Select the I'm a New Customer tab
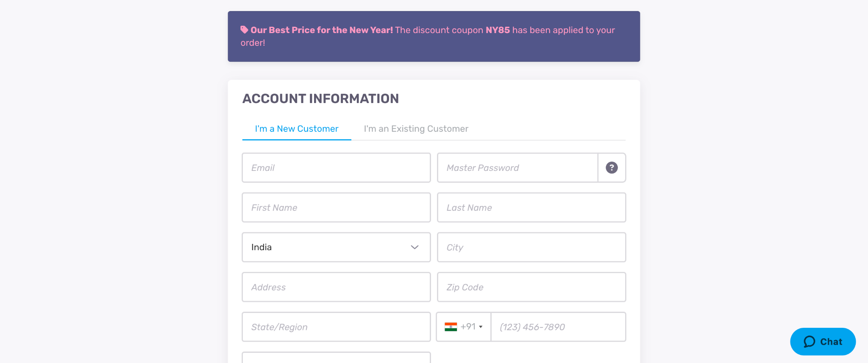Viewport: 868px width, 363px height. click(x=296, y=128)
